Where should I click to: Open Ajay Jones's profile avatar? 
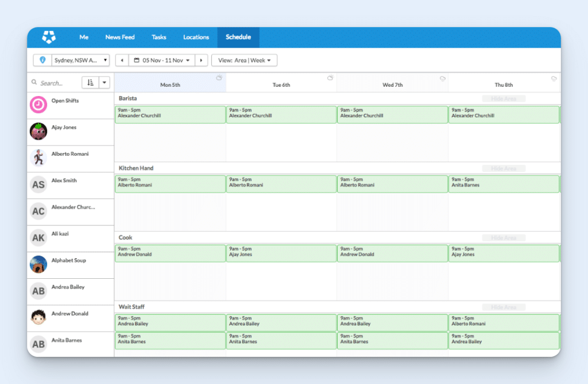click(x=38, y=132)
